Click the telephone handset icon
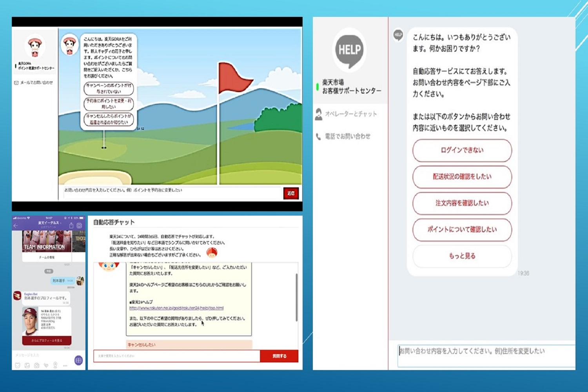 click(x=318, y=136)
